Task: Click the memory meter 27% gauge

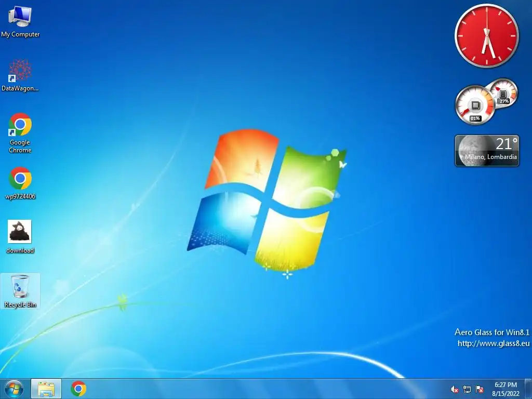Action: point(503,92)
